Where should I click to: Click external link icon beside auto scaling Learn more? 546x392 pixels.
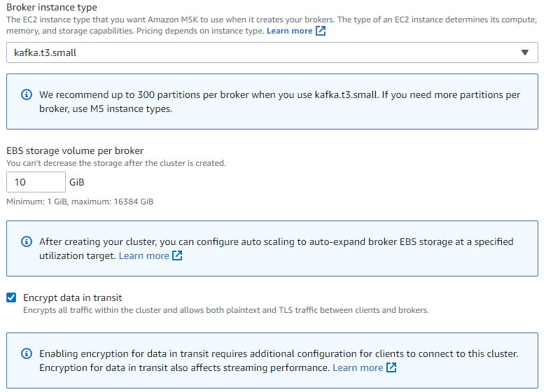point(177,255)
